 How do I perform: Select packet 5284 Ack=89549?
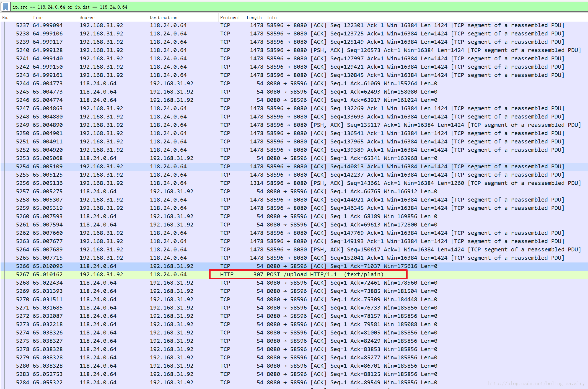(294, 382)
